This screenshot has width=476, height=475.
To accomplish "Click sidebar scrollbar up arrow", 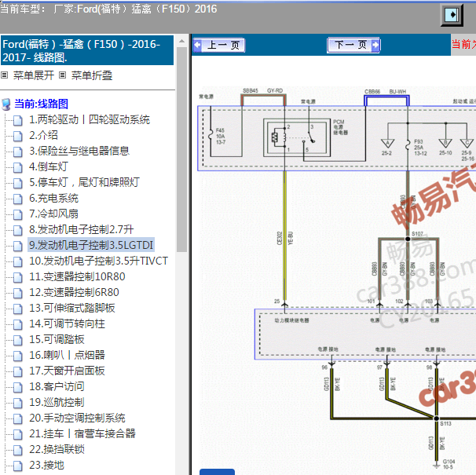I will (182, 41).
